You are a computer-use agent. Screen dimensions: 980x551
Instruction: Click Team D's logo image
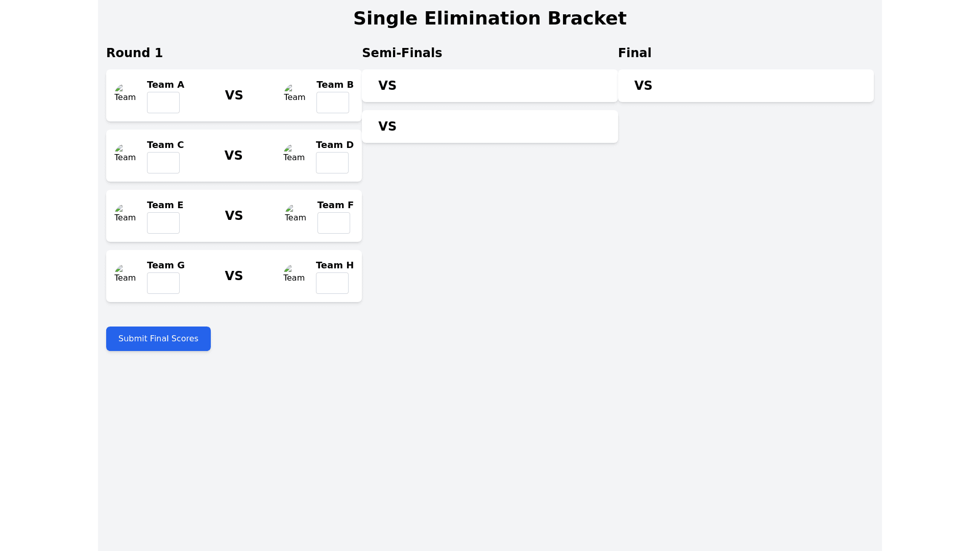[x=294, y=155]
